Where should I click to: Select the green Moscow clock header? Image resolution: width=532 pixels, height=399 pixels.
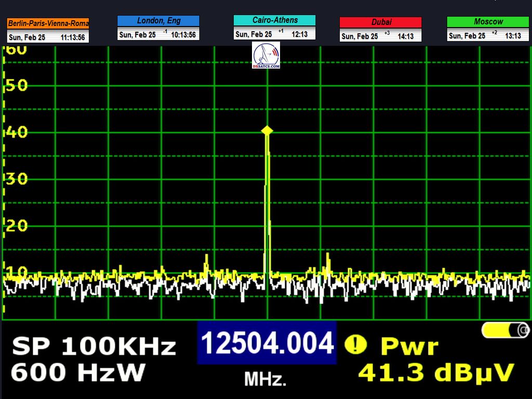pos(488,22)
